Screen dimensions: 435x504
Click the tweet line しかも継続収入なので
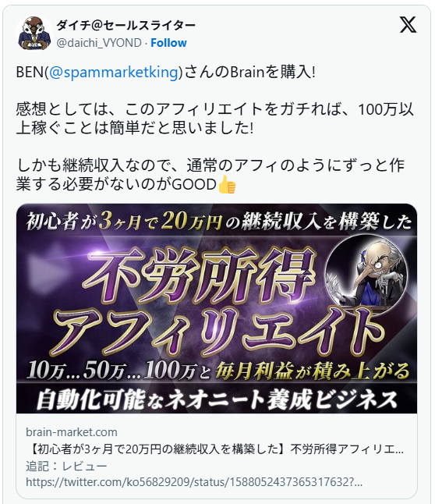(210, 175)
